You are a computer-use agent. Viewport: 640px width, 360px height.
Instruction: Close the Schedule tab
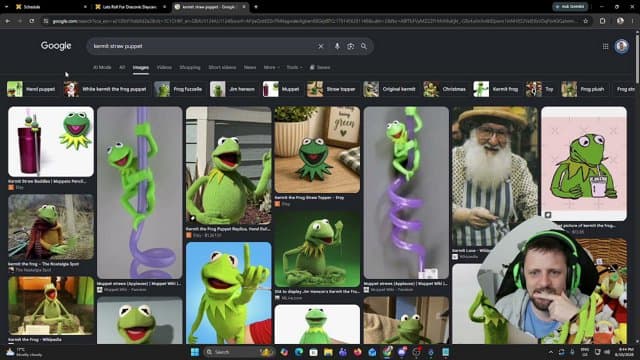tap(85, 7)
